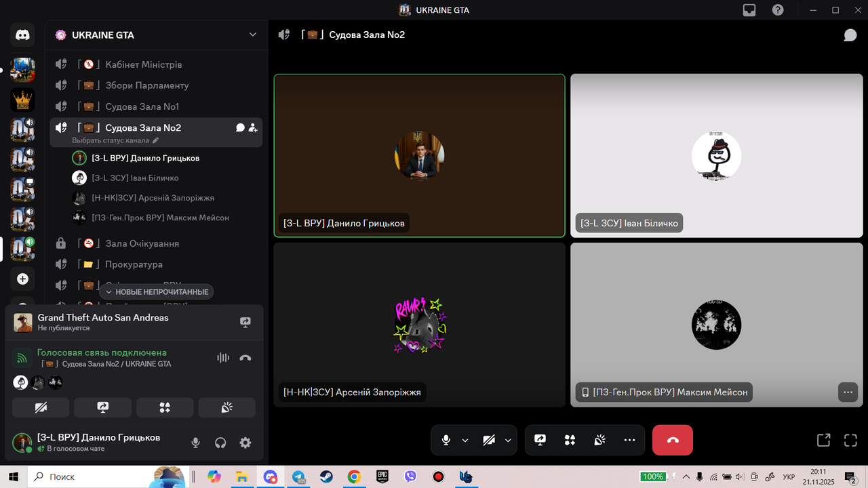Open Google Chrome from the taskbar
The width and height of the screenshot is (868, 488).
click(354, 476)
